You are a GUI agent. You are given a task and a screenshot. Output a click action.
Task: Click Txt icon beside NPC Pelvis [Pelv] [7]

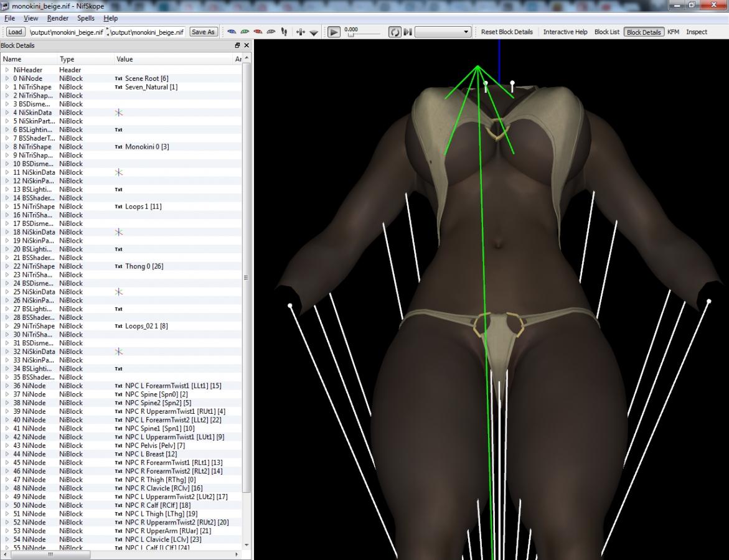click(118, 446)
